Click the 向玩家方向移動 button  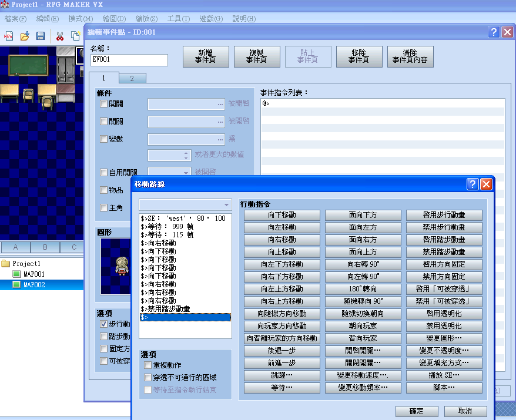pos(282,326)
